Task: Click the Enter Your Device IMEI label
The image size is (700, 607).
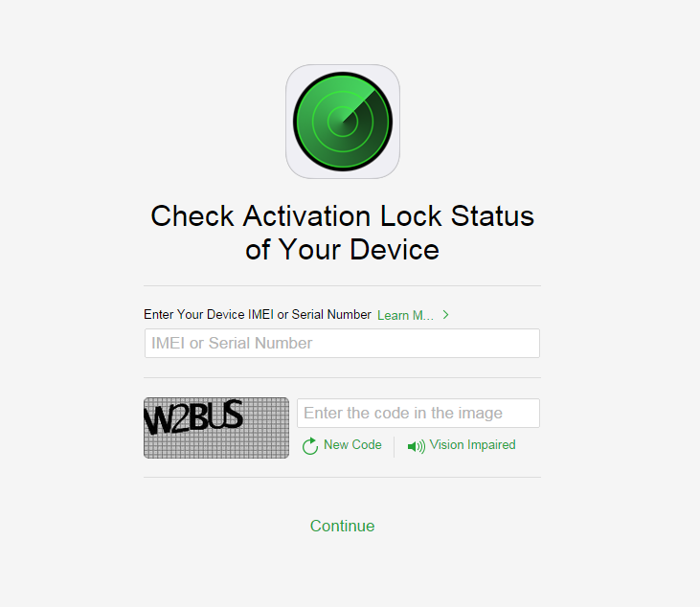Action: pyautogui.click(x=258, y=314)
